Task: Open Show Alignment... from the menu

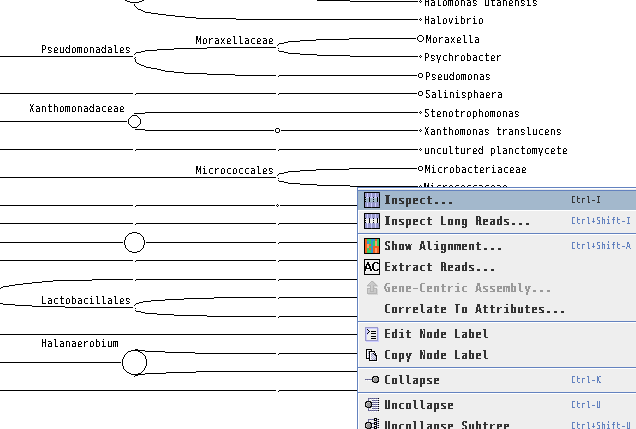Action: (x=496, y=246)
